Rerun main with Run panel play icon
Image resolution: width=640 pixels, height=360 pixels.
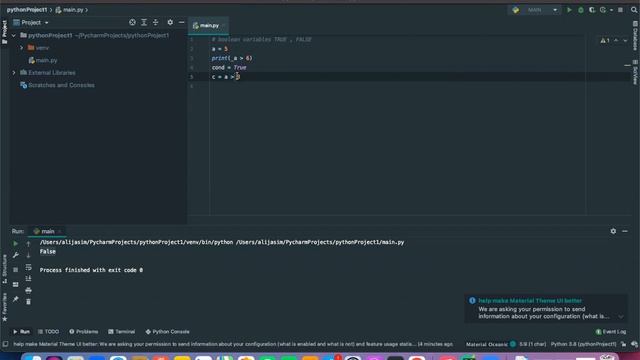point(16,244)
